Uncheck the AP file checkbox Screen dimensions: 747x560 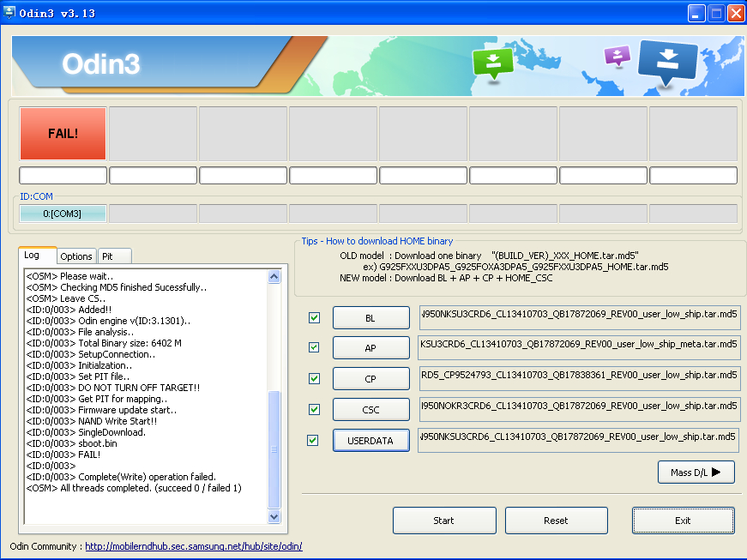pos(314,347)
